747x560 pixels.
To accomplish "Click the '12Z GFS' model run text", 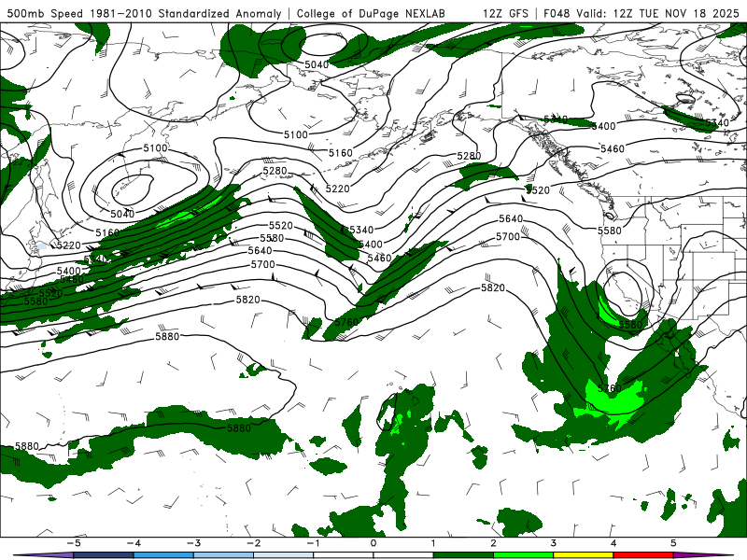I will (505, 13).
